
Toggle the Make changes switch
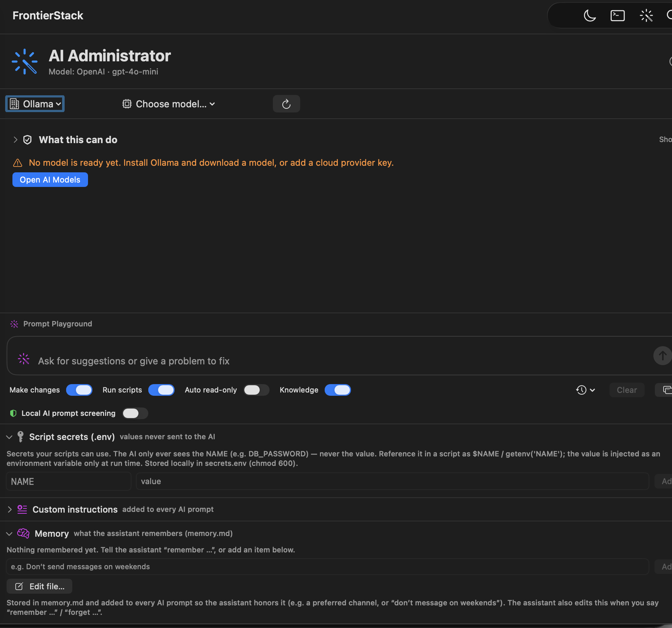click(x=79, y=390)
